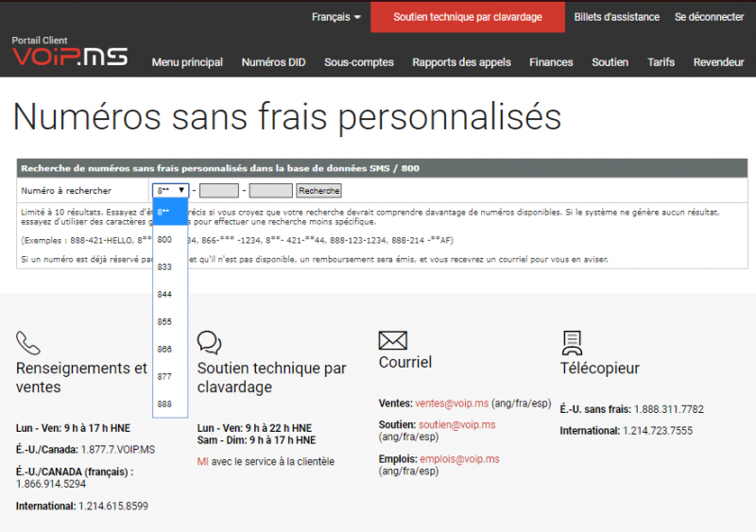Select the 8** option in list
The height and width of the screenshot is (532, 756).
point(170,212)
